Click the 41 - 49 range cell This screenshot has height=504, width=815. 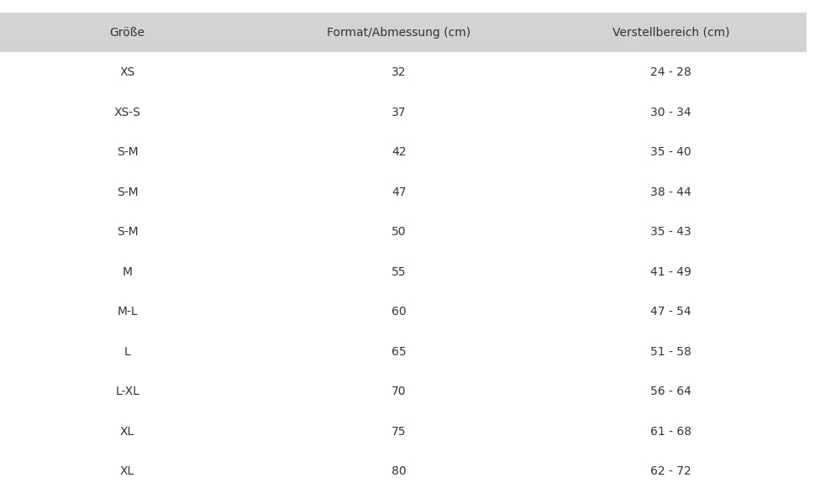(670, 272)
